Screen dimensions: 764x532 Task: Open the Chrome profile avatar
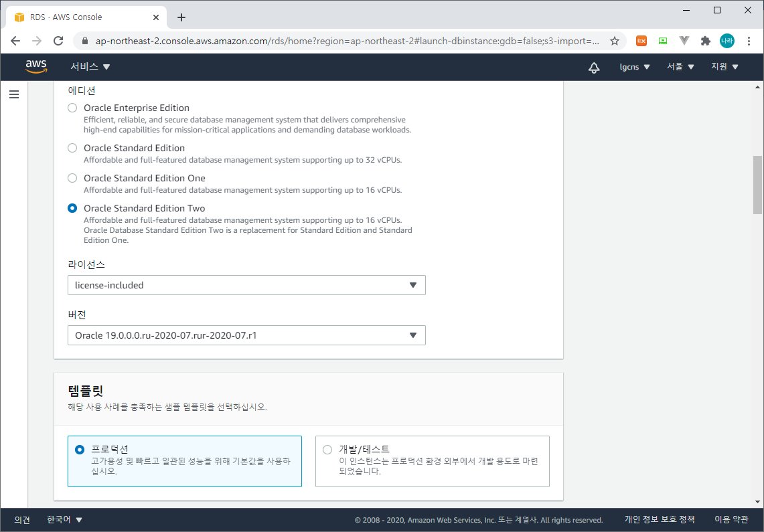coord(727,41)
